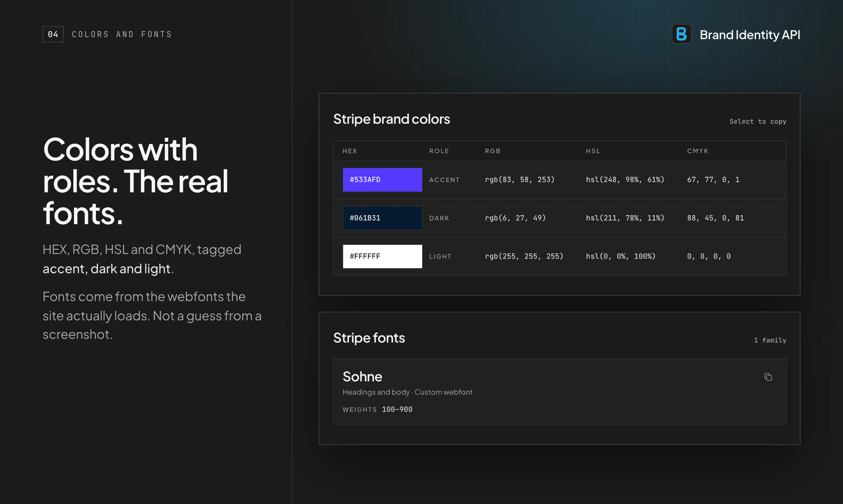
Task: Select hsl(211, 78%, 11%) value
Action: pyautogui.click(x=625, y=218)
